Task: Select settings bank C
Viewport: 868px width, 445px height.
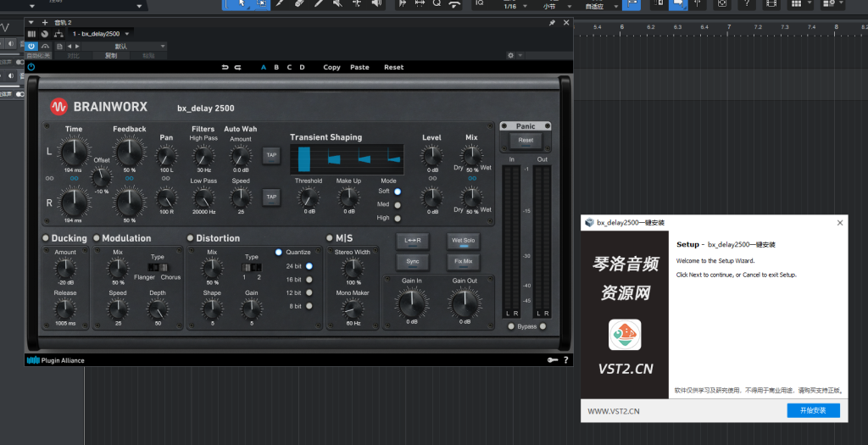Action: tap(289, 68)
